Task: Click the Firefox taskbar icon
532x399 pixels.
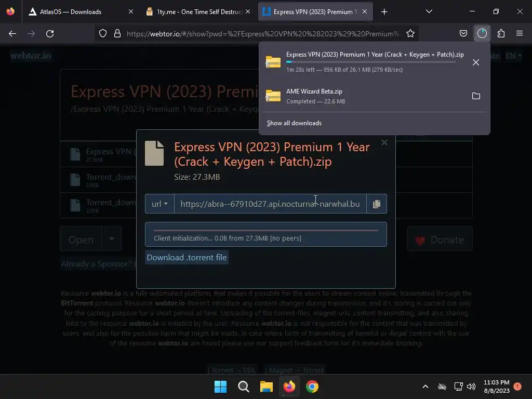Action: click(289, 387)
